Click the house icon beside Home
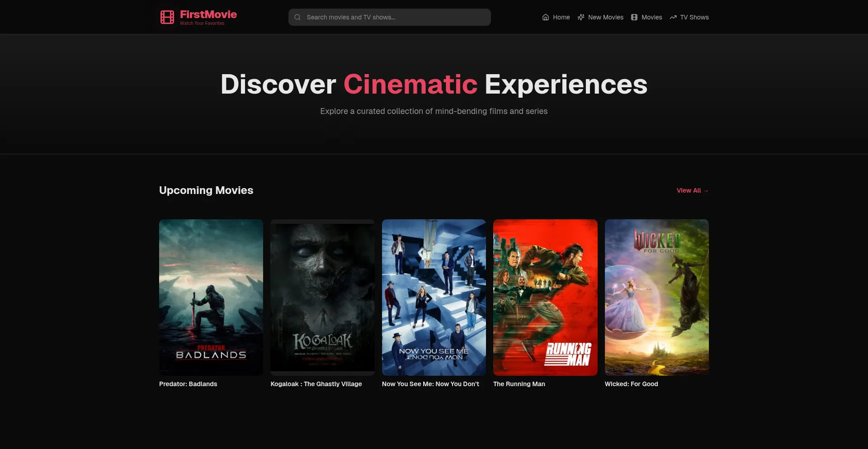Viewport: 868px width, 449px height. pyautogui.click(x=546, y=17)
